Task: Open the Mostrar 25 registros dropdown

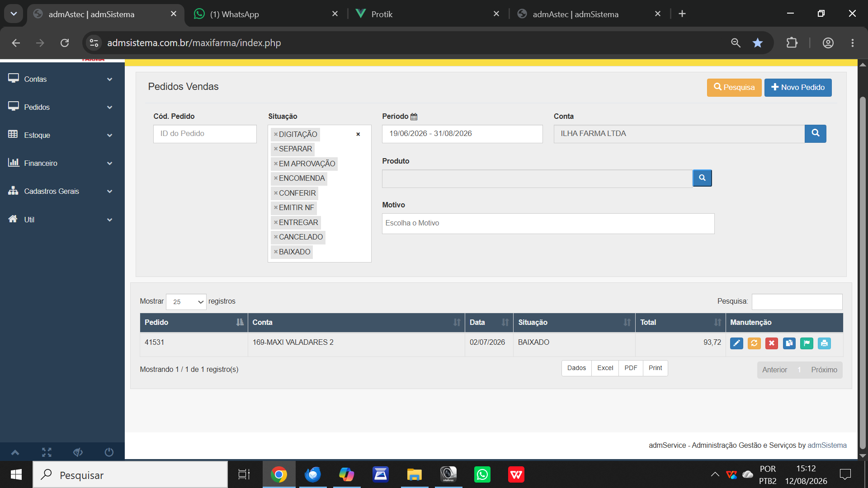Action: pos(186,302)
